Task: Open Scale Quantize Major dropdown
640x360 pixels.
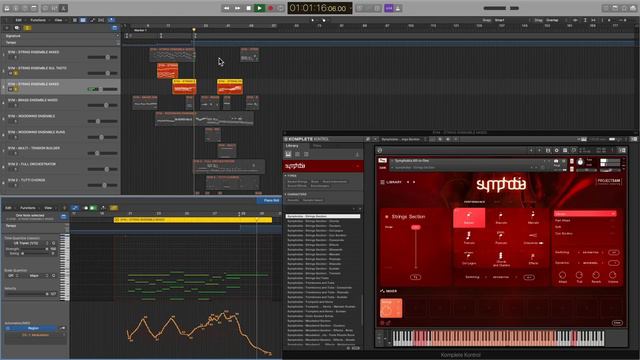Action: tap(36, 276)
